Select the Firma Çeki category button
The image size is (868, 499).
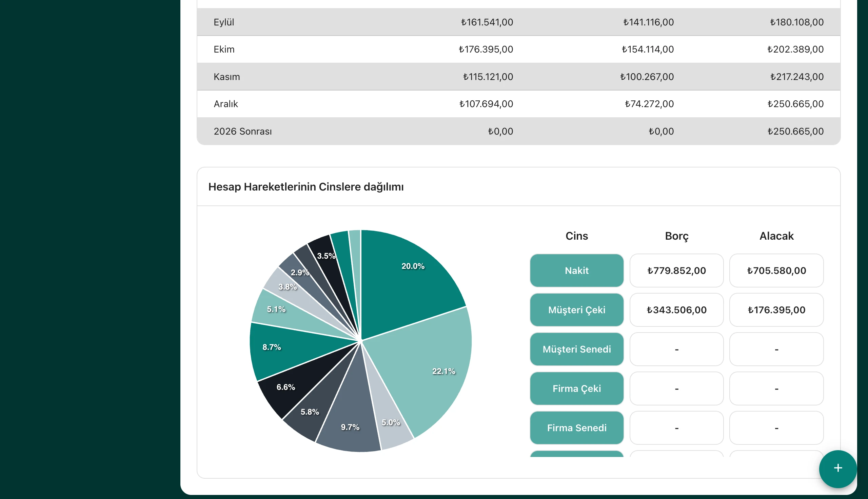pyautogui.click(x=576, y=388)
